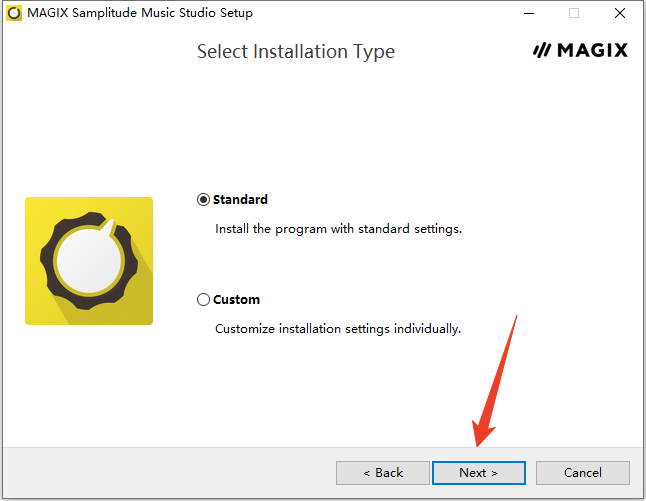Go to previous step with Back

tap(382, 472)
